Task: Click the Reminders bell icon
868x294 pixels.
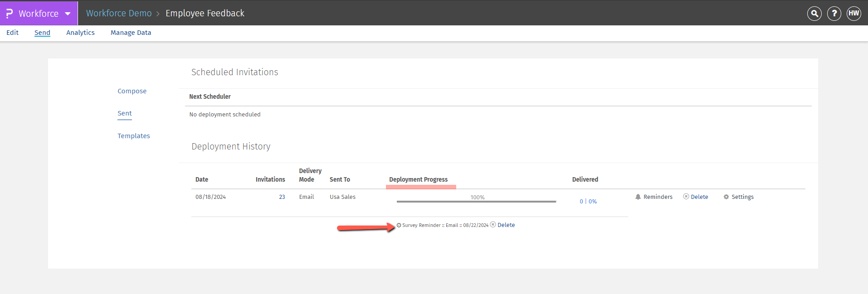Action: 638,197
